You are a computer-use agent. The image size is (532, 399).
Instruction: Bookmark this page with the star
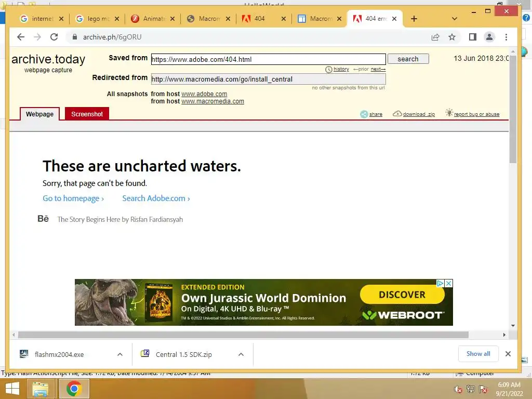click(452, 37)
